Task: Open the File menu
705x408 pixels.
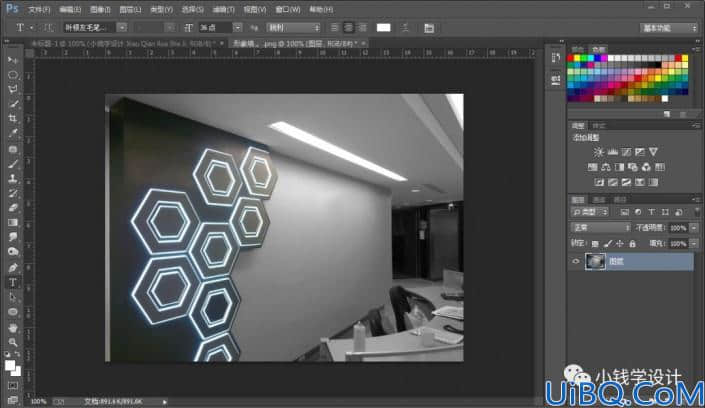Action: coord(39,9)
